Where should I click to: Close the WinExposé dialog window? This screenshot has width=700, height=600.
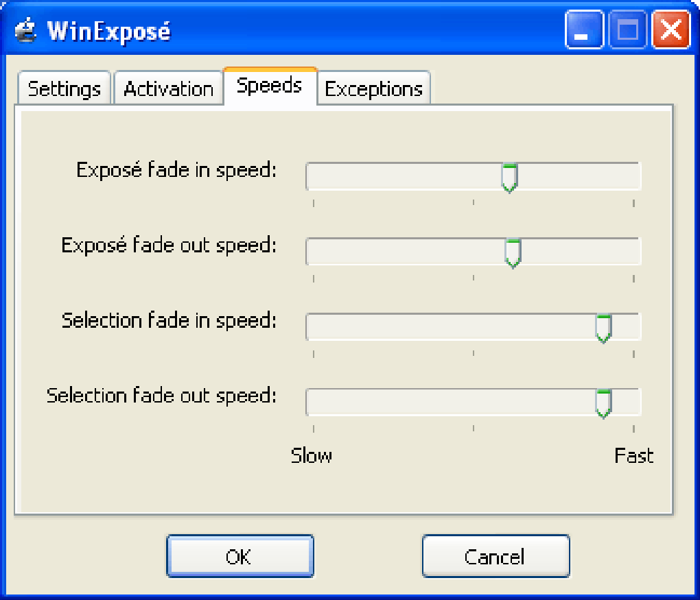tap(670, 31)
